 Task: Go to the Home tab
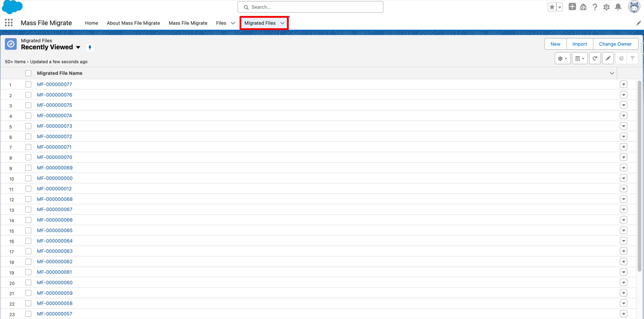click(x=91, y=23)
